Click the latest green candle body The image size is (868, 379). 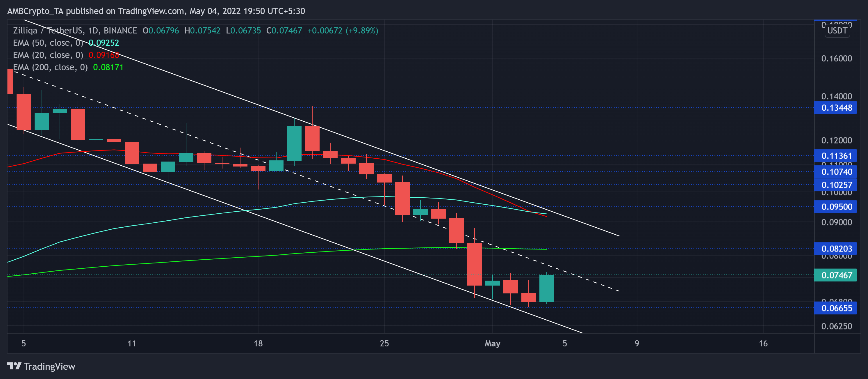547,288
